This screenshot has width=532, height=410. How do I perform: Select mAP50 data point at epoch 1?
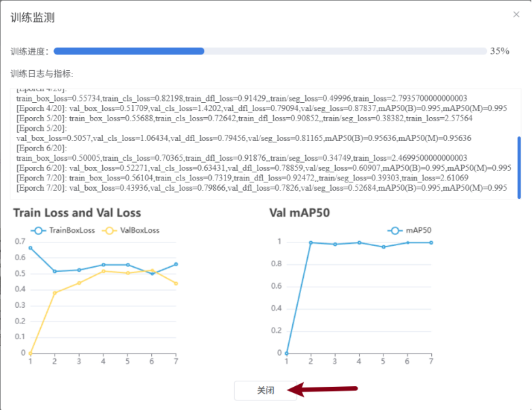(287, 353)
